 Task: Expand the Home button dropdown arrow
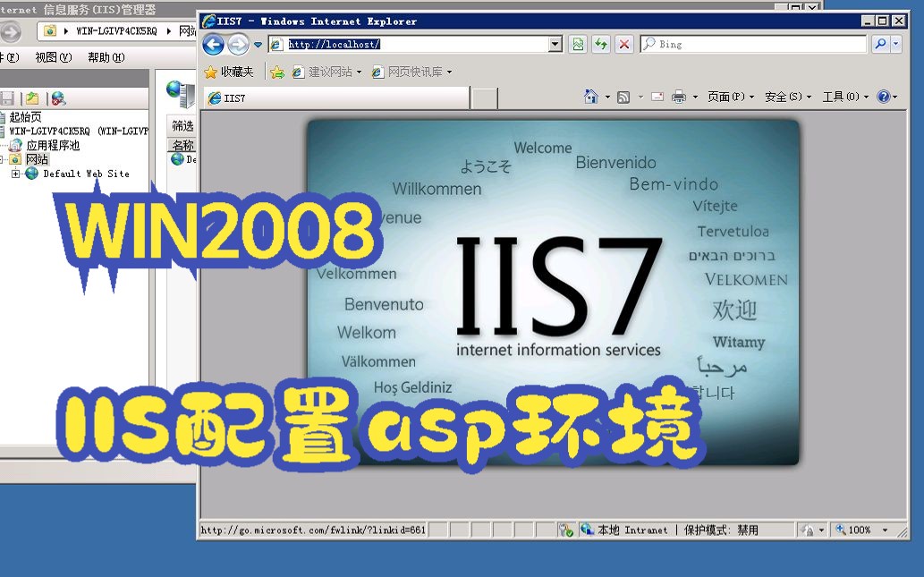(x=607, y=97)
